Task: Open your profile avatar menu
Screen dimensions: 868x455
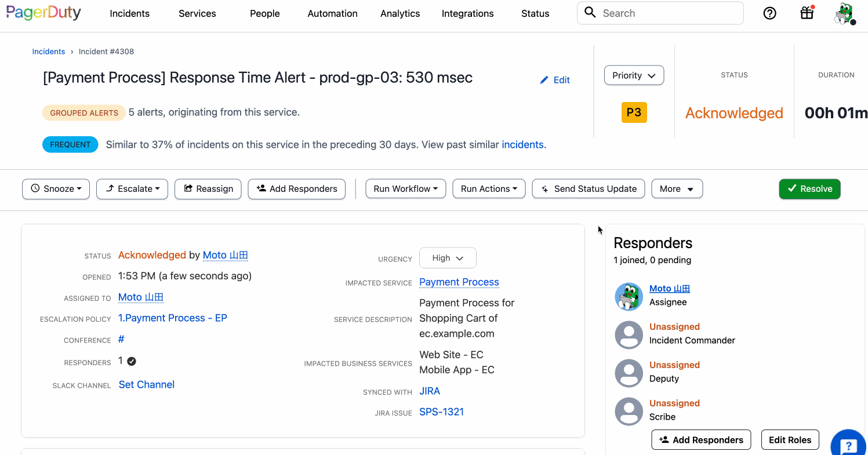Action: pyautogui.click(x=844, y=14)
